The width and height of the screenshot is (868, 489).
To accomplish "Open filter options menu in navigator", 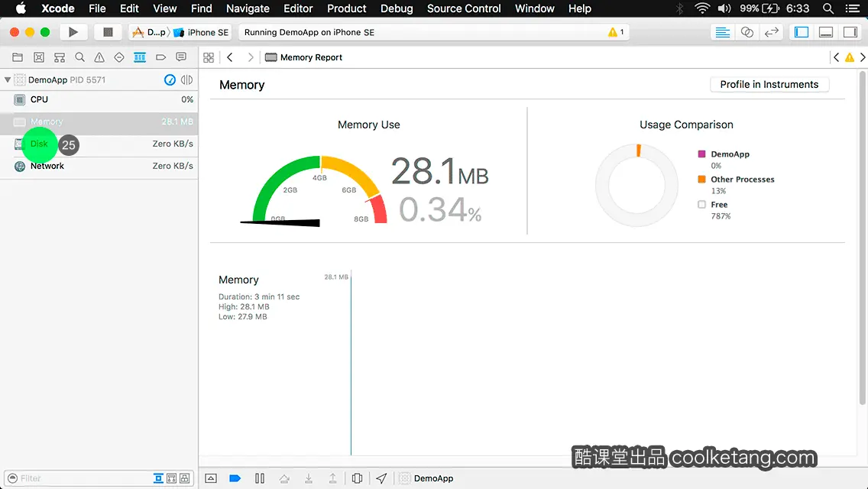I will (x=13, y=478).
